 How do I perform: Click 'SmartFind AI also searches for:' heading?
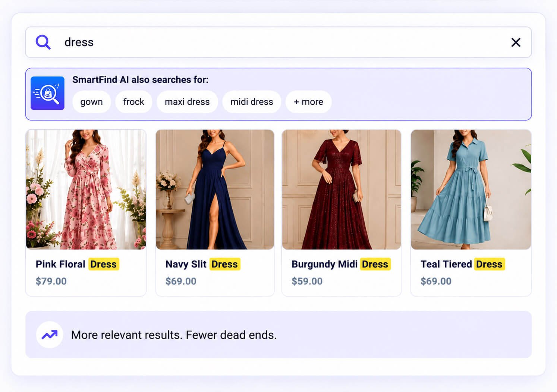[140, 80]
